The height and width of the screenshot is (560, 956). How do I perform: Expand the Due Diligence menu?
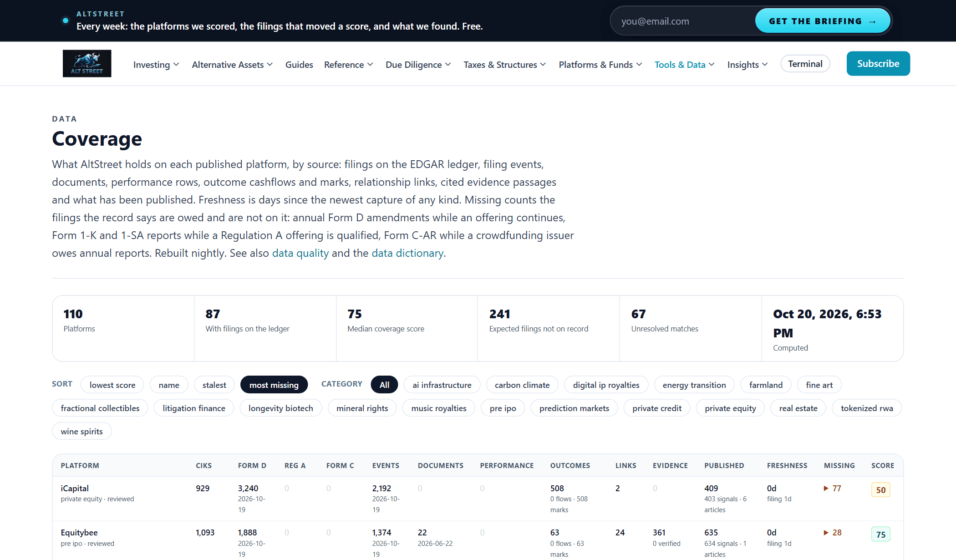[x=418, y=65]
